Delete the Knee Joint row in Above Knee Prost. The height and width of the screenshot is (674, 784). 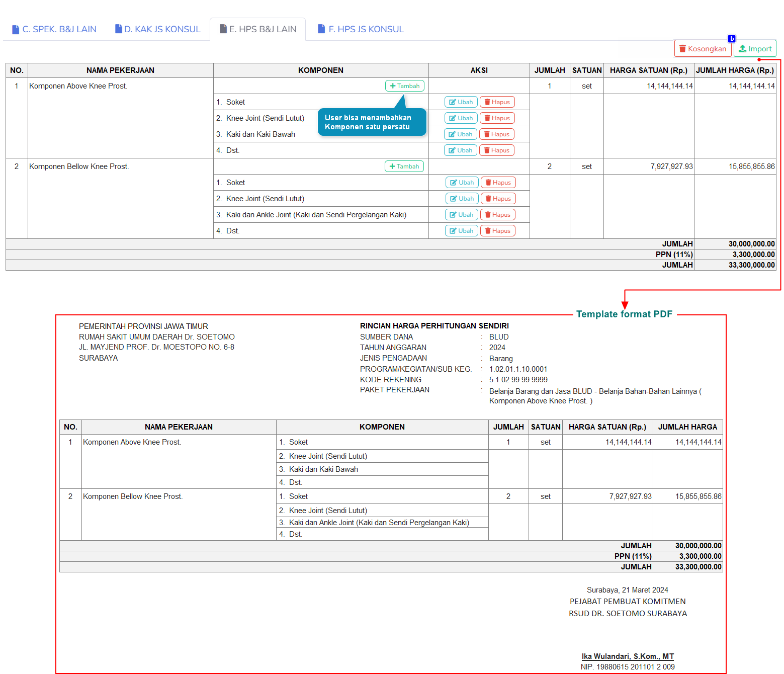point(497,118)
